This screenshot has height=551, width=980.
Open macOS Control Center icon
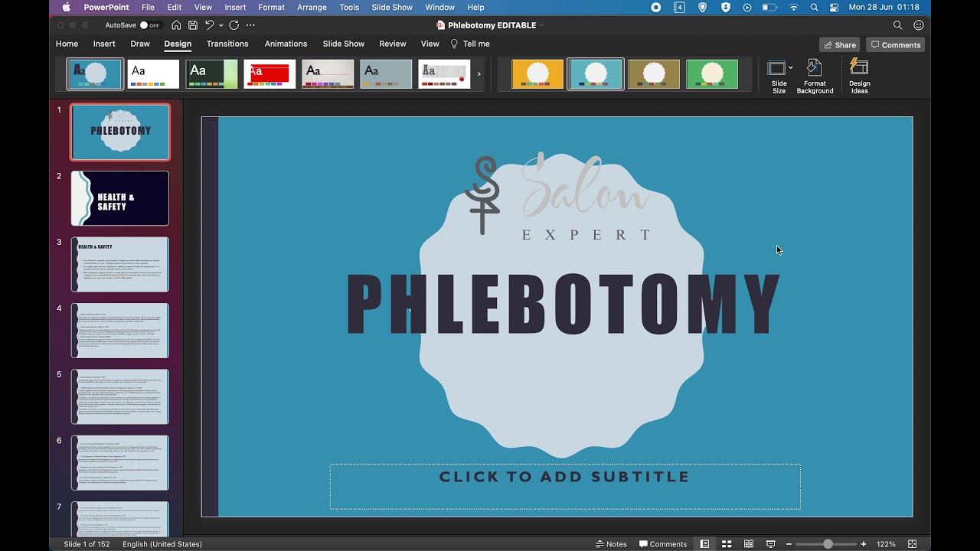coord(834,7)
